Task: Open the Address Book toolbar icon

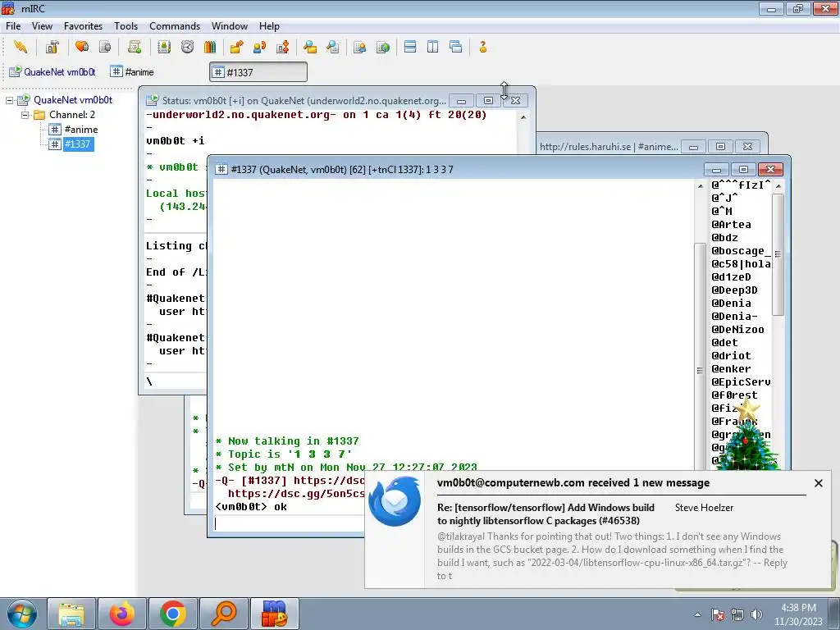Action: (164, 47)
